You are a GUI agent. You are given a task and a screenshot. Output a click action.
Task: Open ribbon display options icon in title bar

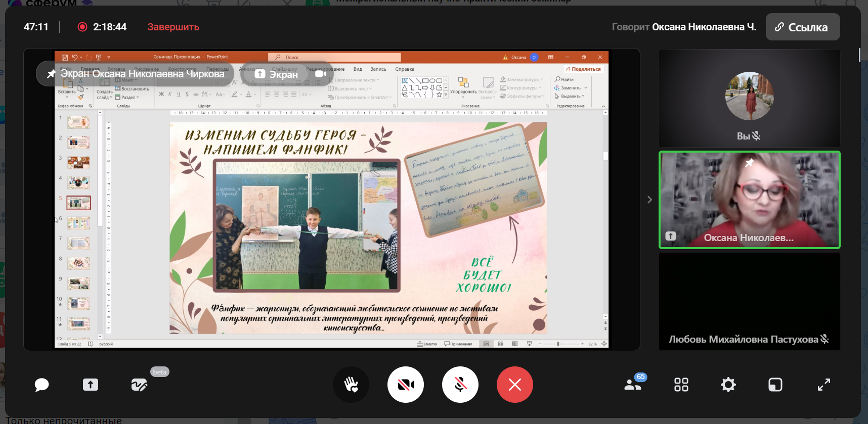pyautogui.click(x=551, y=57)
